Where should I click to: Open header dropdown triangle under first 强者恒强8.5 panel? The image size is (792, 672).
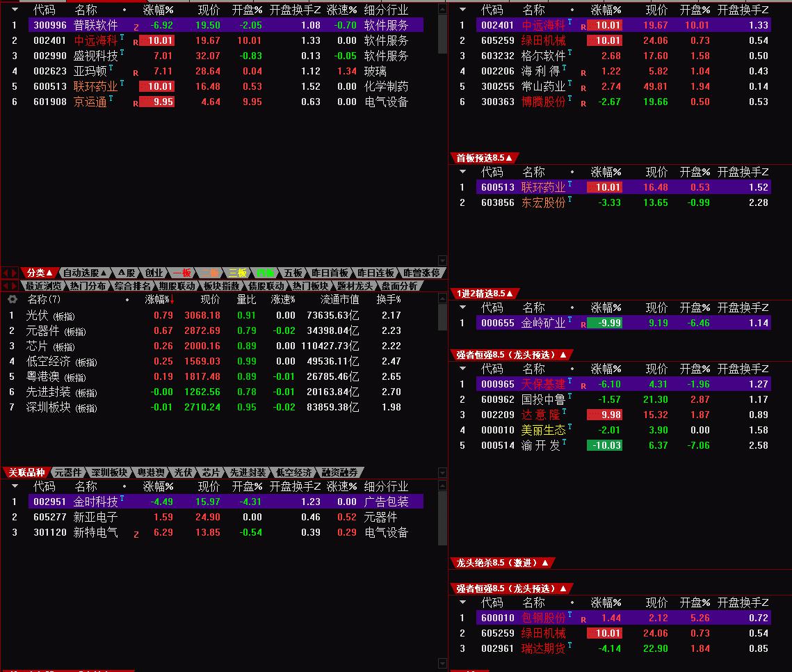[462, 368]
